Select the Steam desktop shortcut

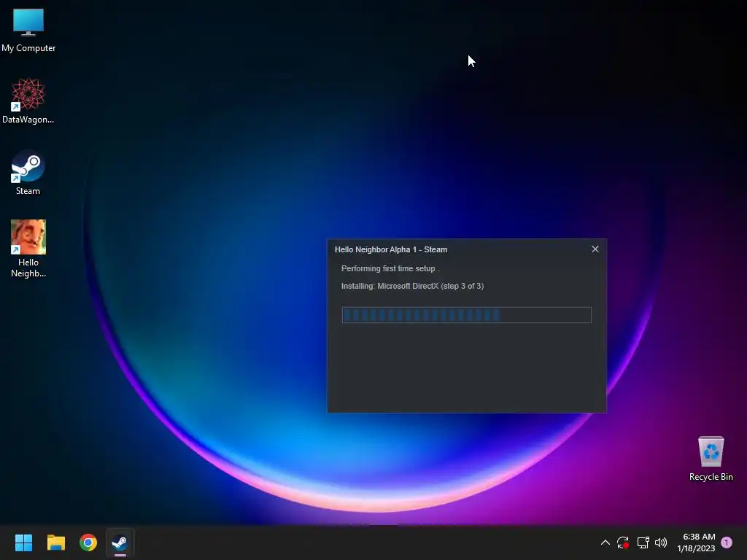coord(28,172)
